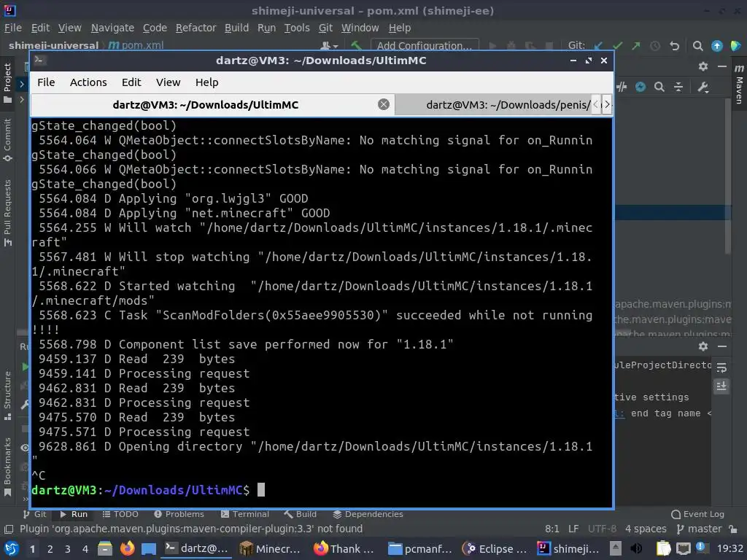Click terminal tab scroll left arrow
Screen dimensions: 747x560
coord(595,104)
